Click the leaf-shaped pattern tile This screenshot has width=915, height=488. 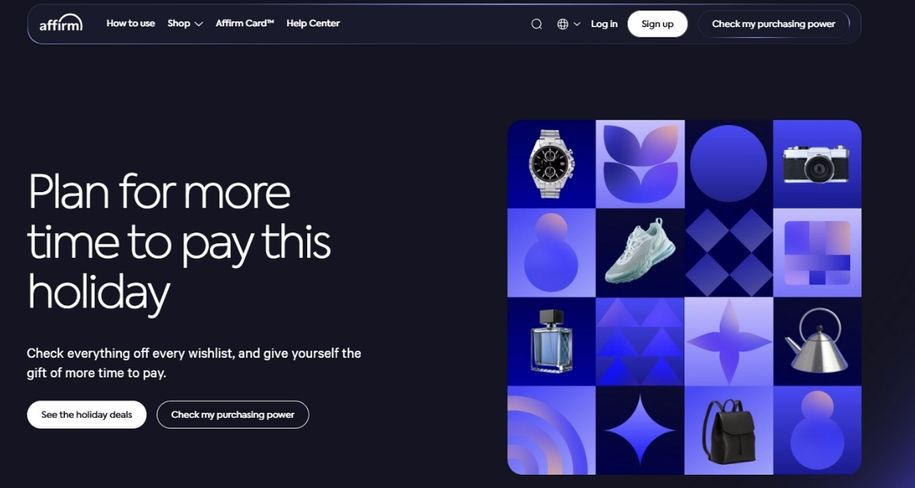[640, 163]
